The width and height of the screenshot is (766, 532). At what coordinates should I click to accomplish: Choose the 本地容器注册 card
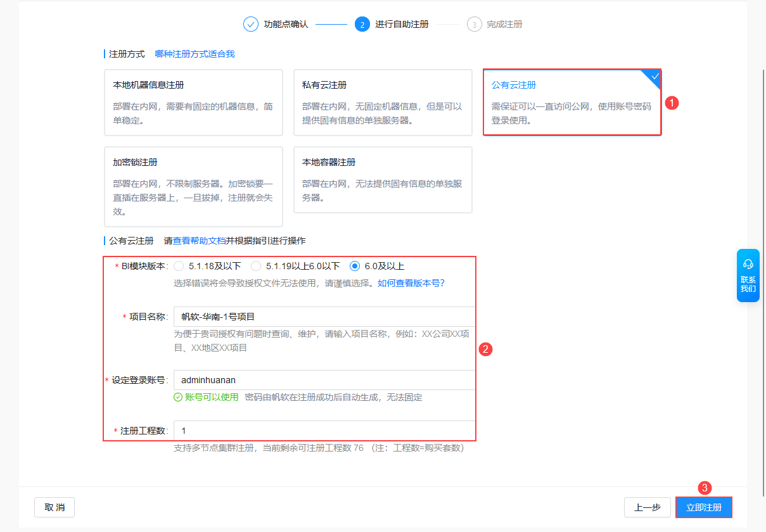(383, 180)
